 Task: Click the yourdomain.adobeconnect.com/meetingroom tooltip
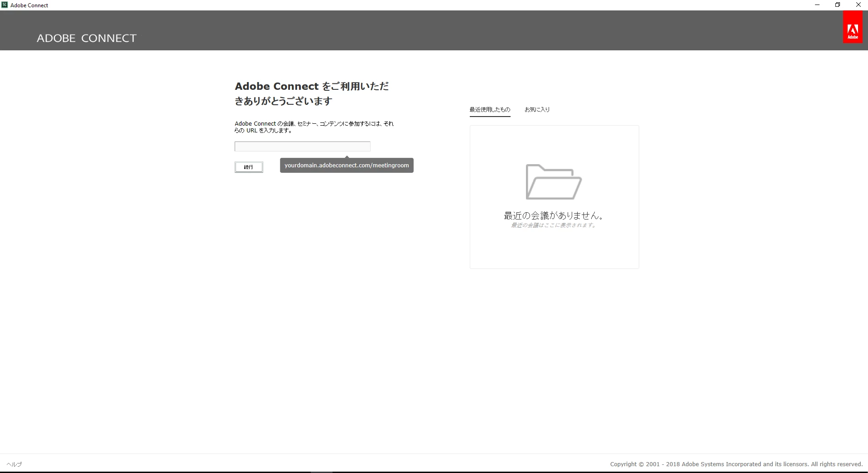coord(347,165)
